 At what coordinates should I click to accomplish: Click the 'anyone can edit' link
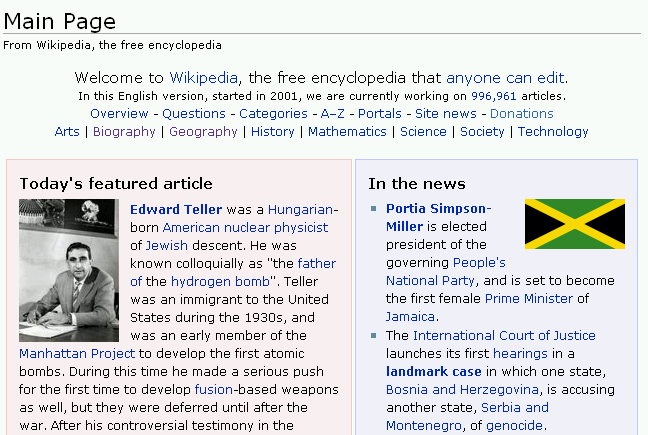click(505, 78)
